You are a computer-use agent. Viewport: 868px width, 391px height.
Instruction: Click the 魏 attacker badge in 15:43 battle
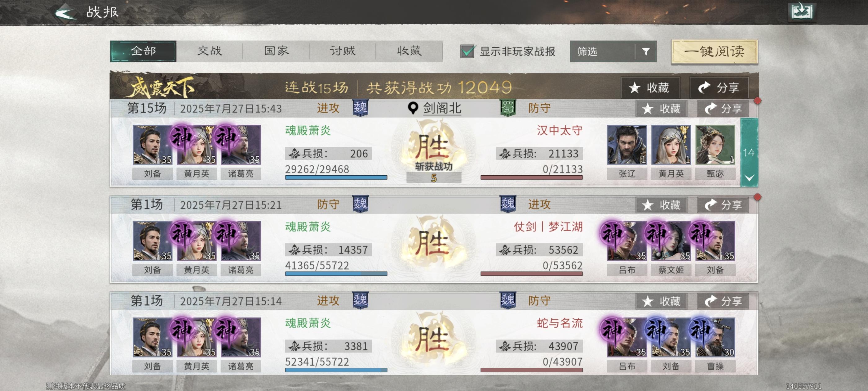pyautogui.click(x=360, y=108)
